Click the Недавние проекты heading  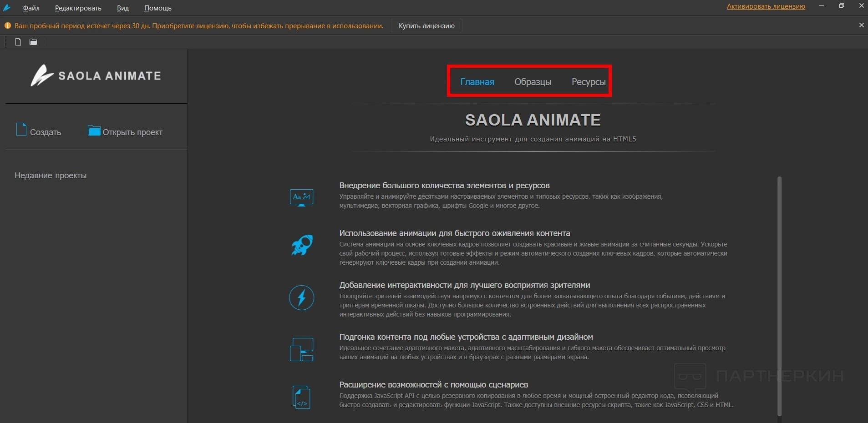51,176
